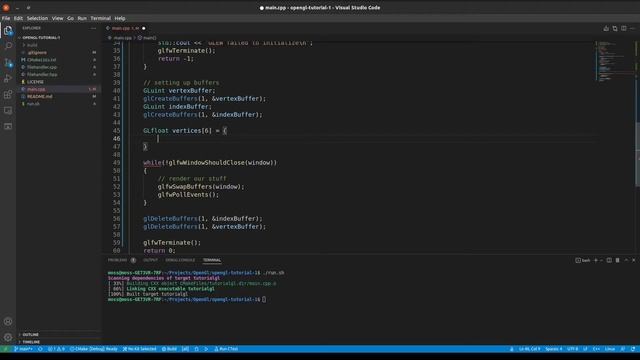Click CMake Debug Ready status

tap(93, 349)
